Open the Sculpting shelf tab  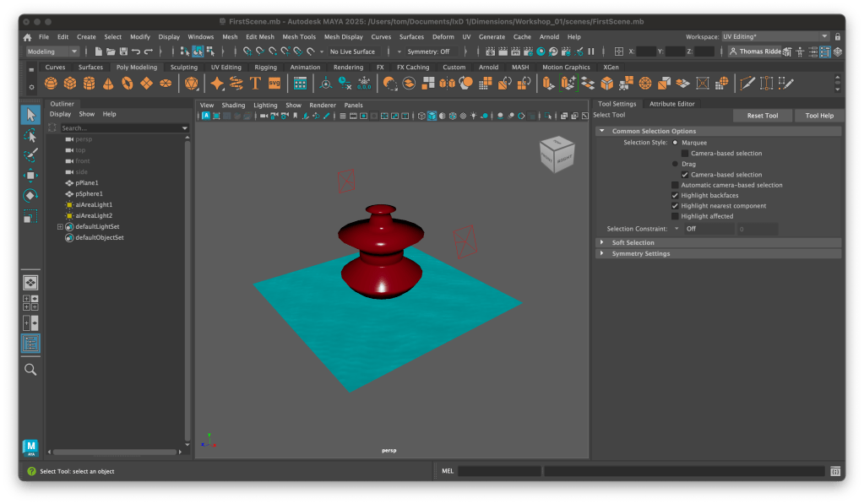pos(183,68)
